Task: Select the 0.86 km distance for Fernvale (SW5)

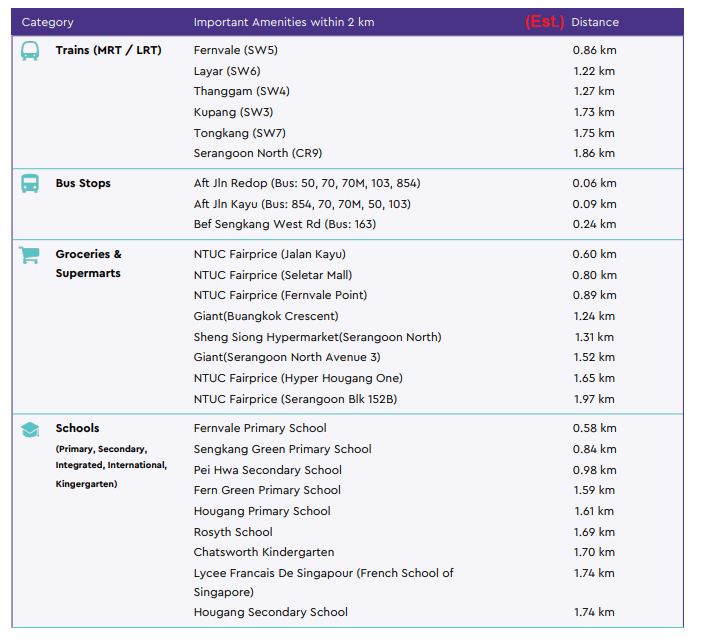Action: coord(595,50)
